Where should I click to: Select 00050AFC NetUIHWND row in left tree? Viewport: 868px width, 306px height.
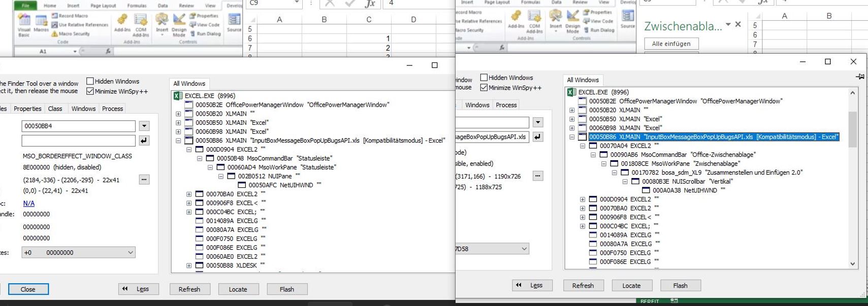click(x=280, y=185)
